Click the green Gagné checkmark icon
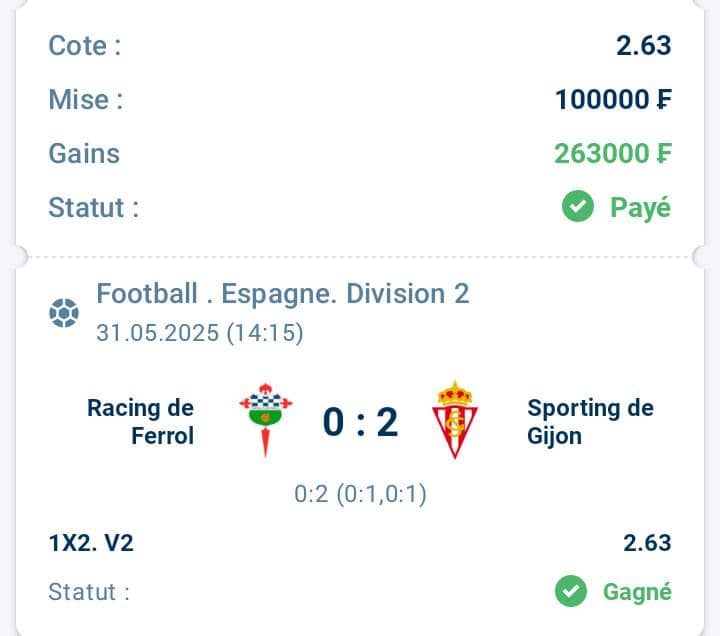720x636 pixels. tap(571, 591)
